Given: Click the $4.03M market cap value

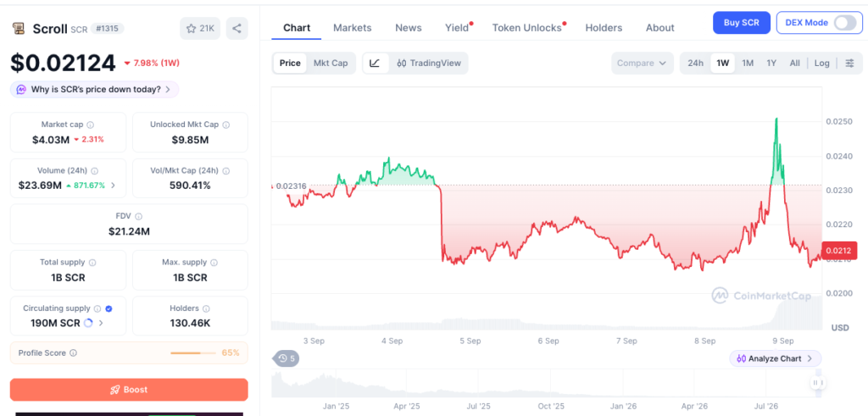Looking at the screenshot, I should 51,140.
